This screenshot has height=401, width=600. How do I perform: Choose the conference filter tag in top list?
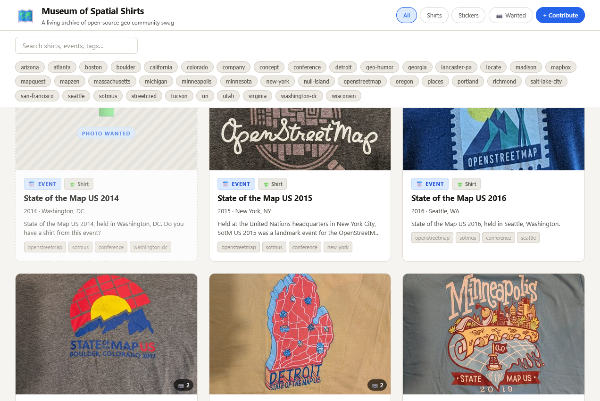click(x=307, y=67)
